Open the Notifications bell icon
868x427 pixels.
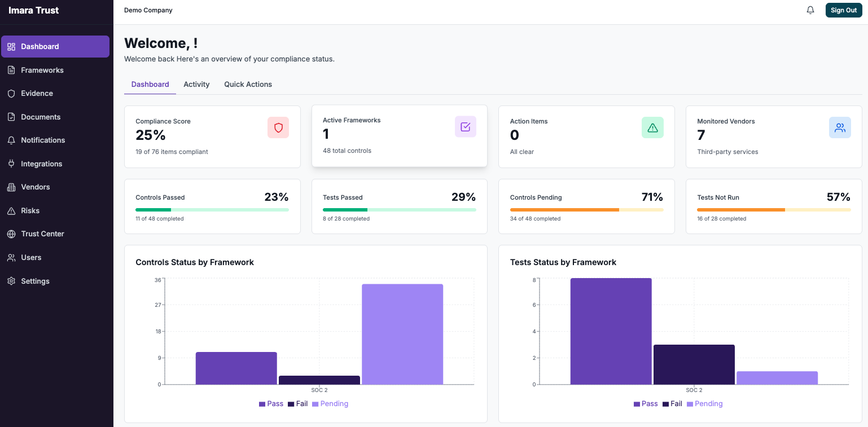pos(810,10)
